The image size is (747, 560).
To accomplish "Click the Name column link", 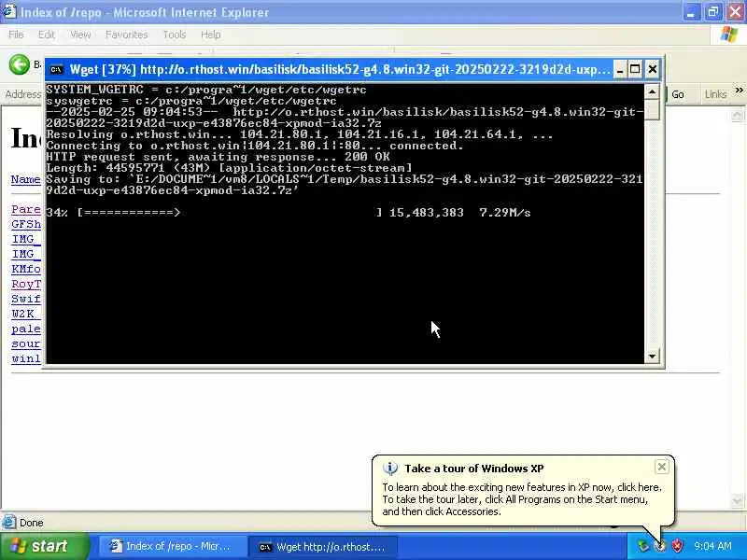I will point(26,179).
